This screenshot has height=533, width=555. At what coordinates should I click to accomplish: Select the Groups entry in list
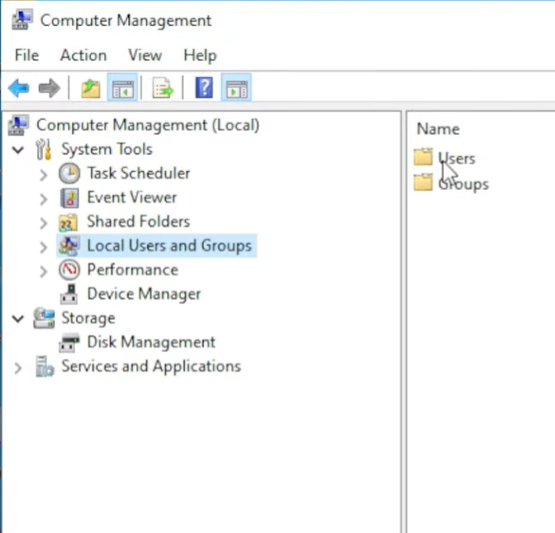[x=463, y=184]
